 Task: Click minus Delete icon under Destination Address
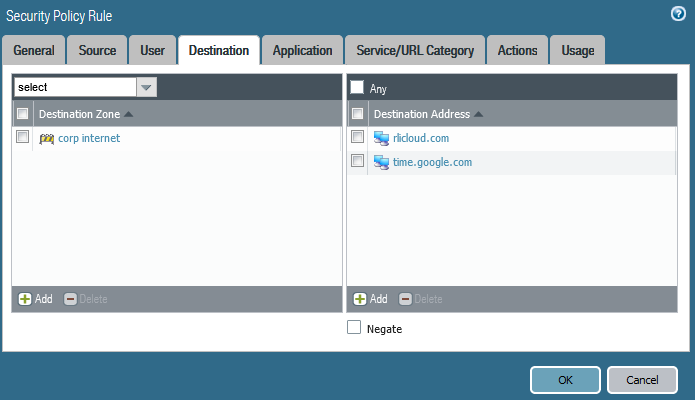[405, 299]
